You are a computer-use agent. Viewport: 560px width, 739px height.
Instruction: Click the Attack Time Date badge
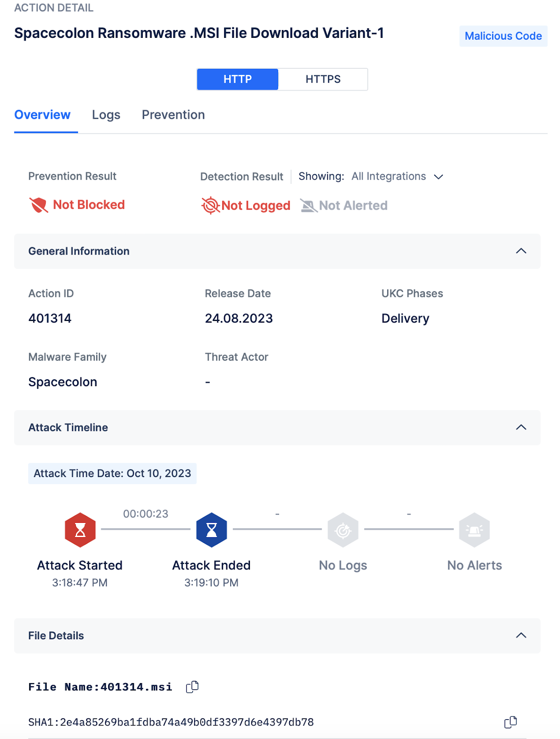point(112,473)
